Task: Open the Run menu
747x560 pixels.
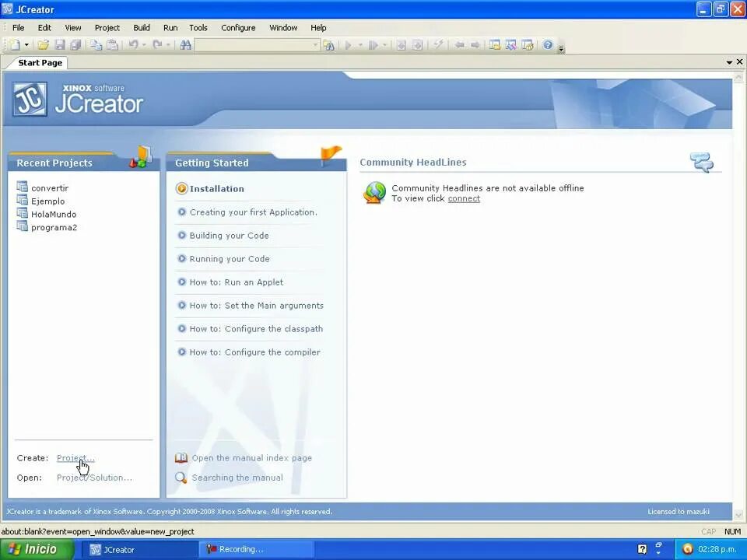Action: (170, 28)
